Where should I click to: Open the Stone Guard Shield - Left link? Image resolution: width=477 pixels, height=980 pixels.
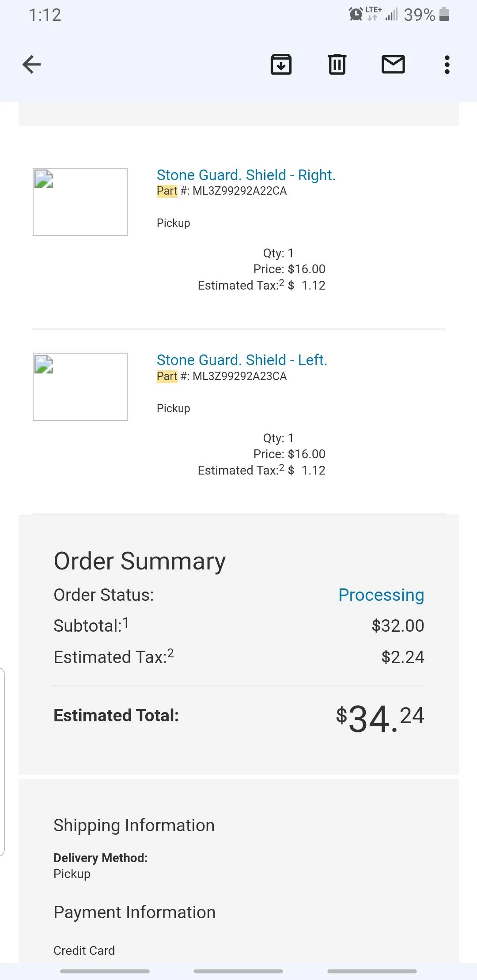point(242,360)
